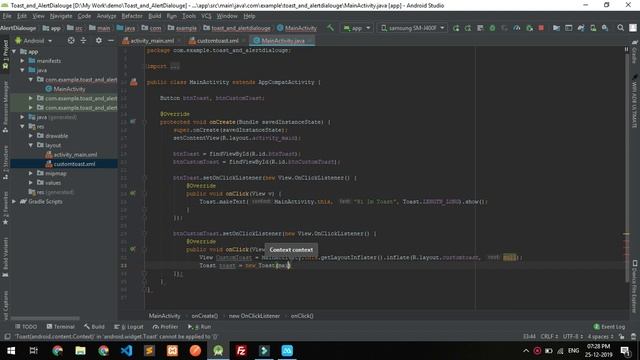Open the samsung SM-J400F device dropdown
Image resolution: width=640 pixels, height=360 pixels.
click(x=412, y=28)
